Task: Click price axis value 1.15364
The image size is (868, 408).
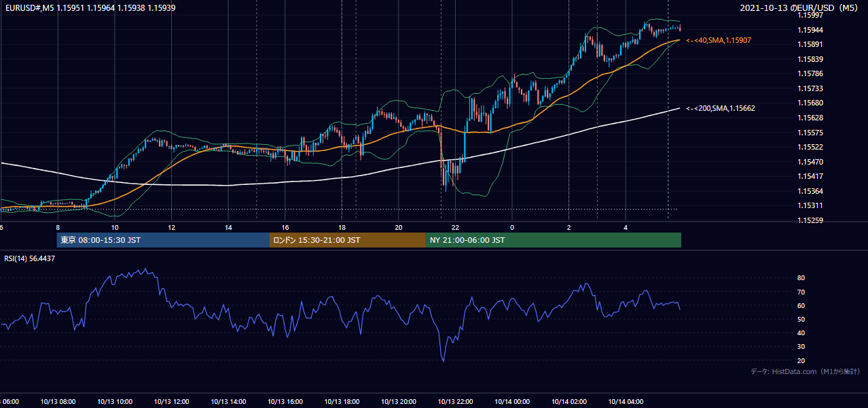Action: click(810, 191)
